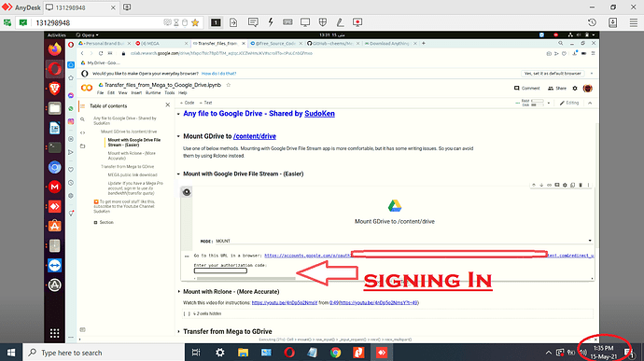The image size is (644, 361).
Task: Open Colab Comment button
Action: tap(527, 89)
